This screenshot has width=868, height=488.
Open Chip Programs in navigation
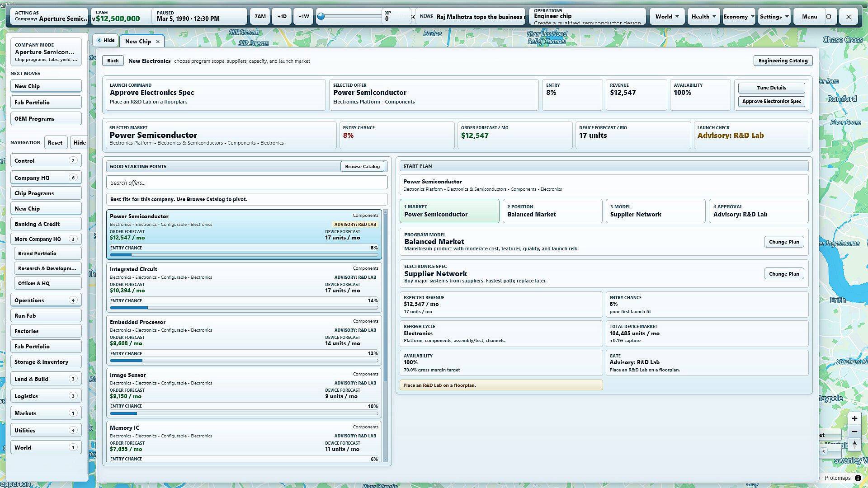tap(46, 193)
